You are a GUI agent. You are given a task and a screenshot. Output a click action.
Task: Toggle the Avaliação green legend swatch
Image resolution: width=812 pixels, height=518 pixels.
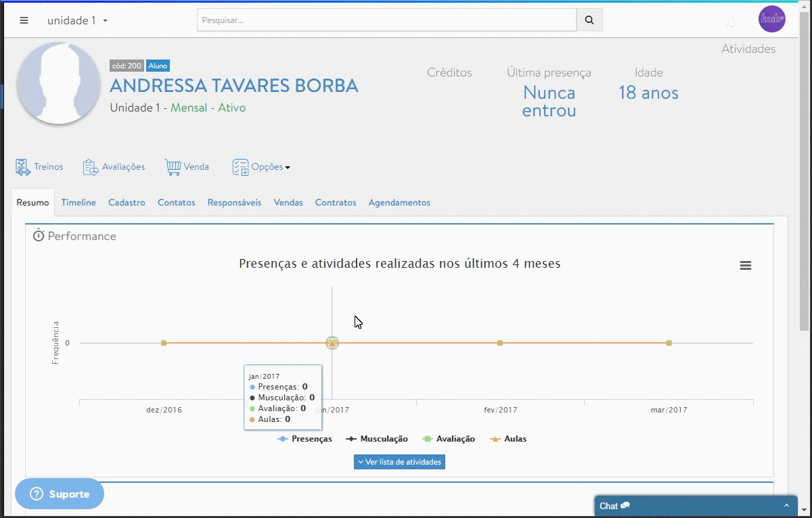pos(427,439)
